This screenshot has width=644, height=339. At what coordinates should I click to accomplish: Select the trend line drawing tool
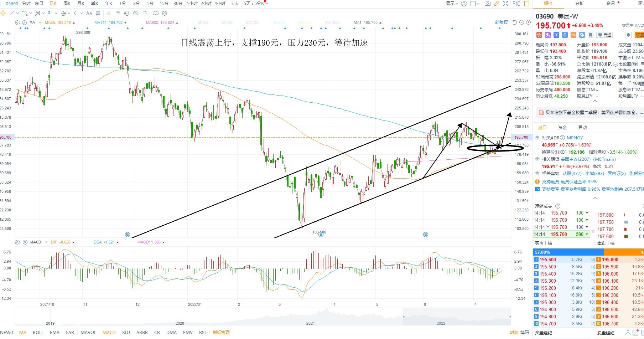12,13
